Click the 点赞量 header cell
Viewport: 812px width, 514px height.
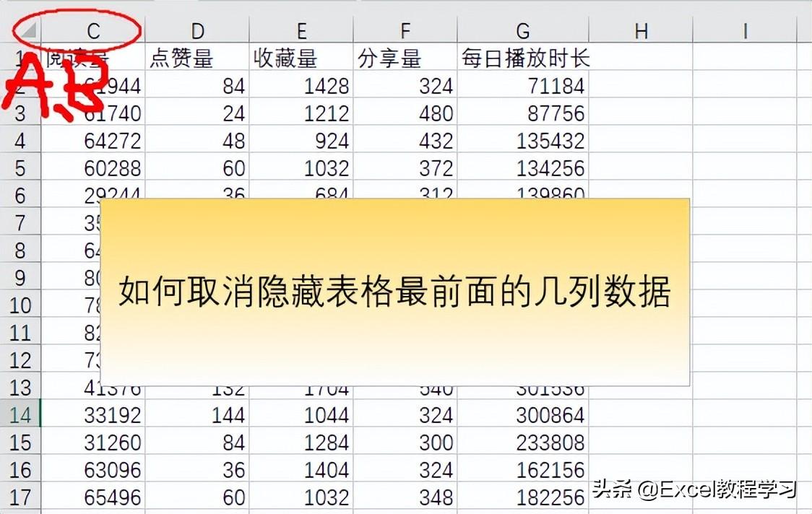[x=197, y=58]
